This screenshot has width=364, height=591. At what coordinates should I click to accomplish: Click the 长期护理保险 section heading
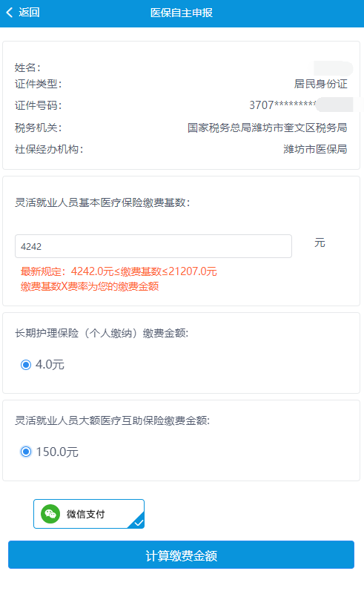[x=102, y=333]
